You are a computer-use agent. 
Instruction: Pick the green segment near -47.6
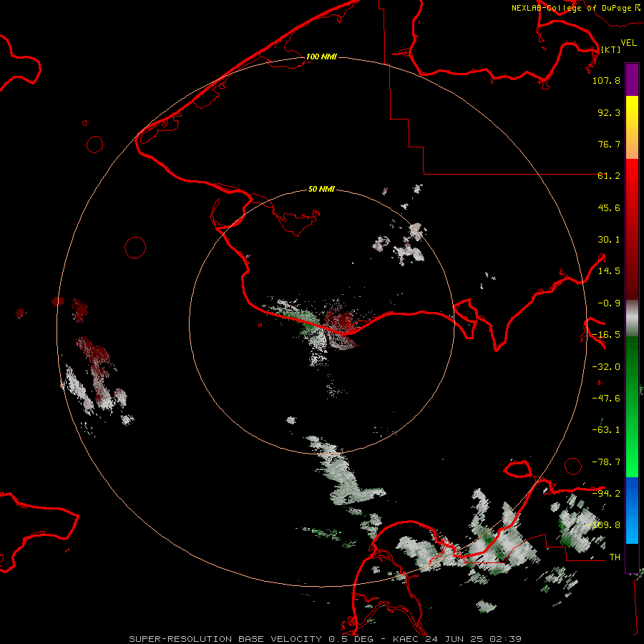[x=632, y=406]
